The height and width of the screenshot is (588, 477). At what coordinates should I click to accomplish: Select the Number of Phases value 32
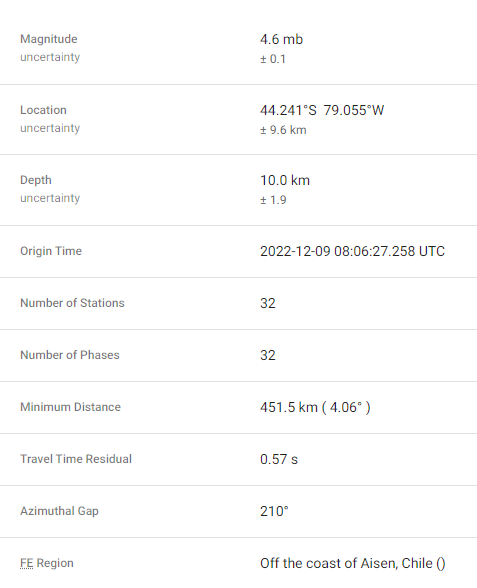click(x=268, y=356)
